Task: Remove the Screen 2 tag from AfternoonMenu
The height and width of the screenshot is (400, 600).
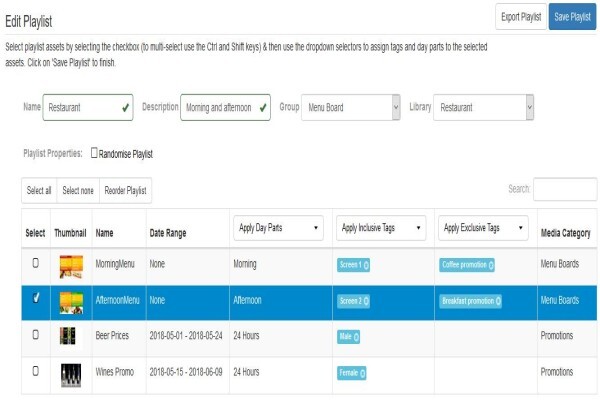Action: click(x=366, y=301)
